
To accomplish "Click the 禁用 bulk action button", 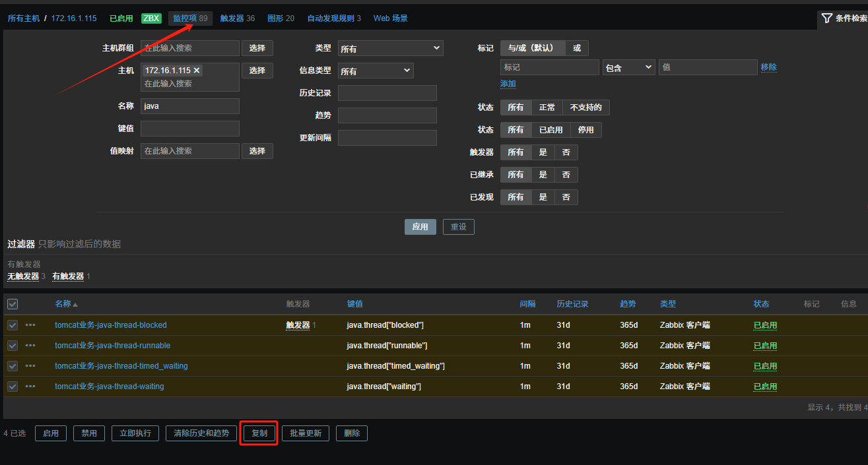I will [x=89, y=433].
